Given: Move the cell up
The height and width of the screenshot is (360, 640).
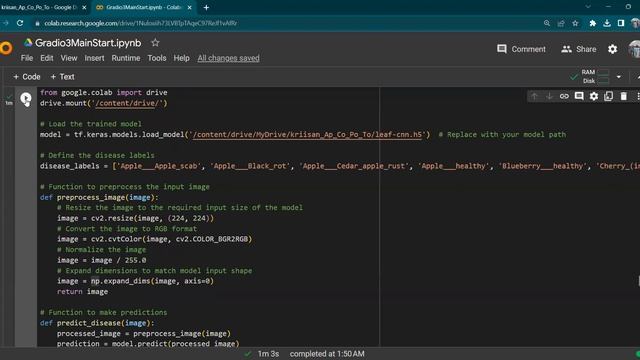Looking at the screenshot, I should (x=534, y=96).
